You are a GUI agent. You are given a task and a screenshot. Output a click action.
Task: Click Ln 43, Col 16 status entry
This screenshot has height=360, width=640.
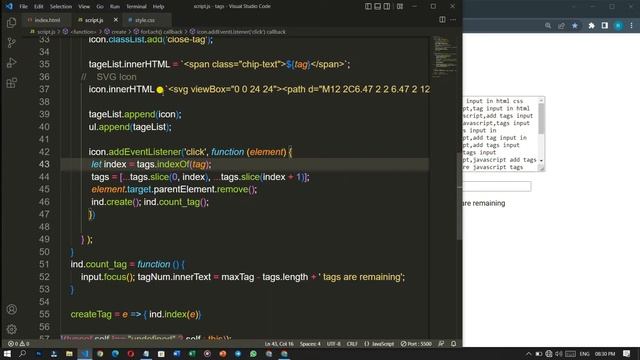coord(279,344)
